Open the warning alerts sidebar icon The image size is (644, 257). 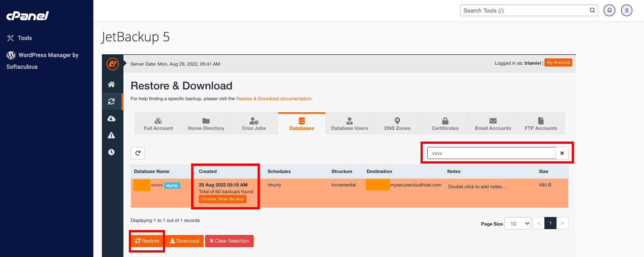(111, 135)
